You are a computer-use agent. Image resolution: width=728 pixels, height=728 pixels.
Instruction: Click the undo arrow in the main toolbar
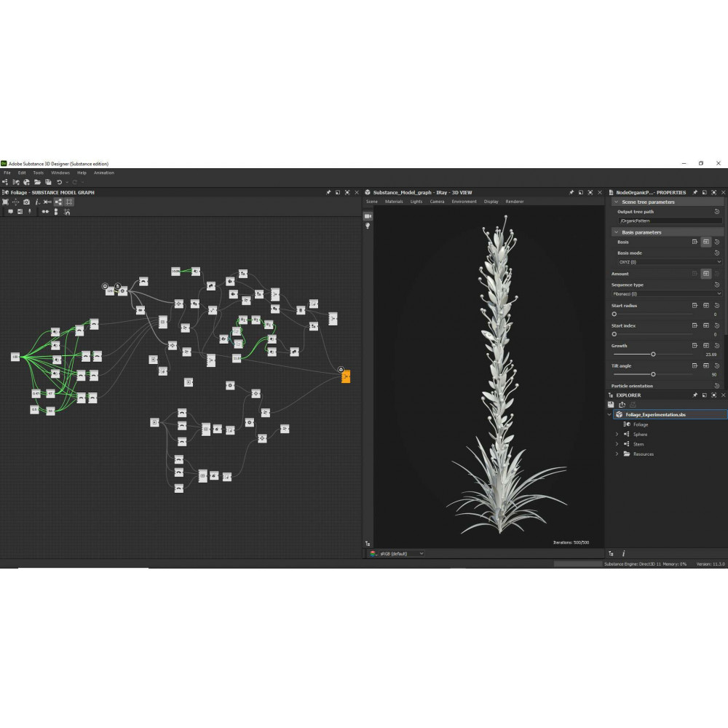click(60, 182)
